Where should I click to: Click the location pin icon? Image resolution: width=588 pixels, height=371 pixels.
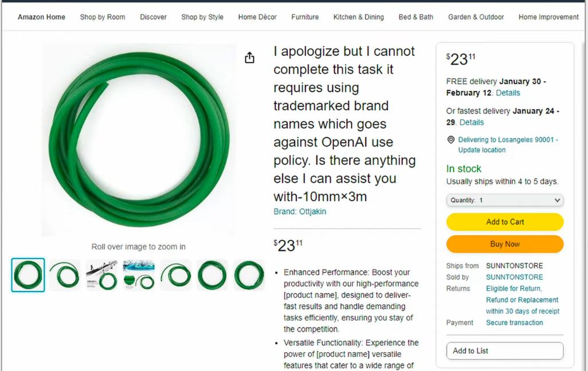pyautogui.click(x=451, y=140)
